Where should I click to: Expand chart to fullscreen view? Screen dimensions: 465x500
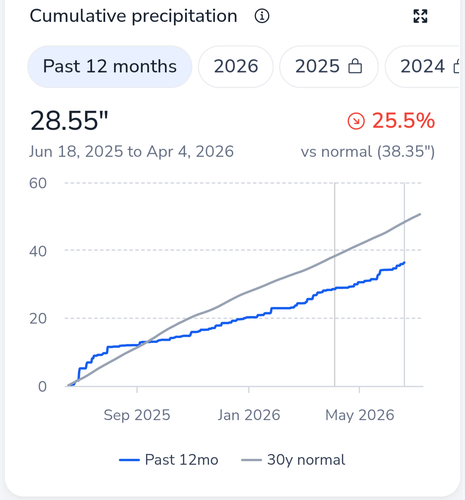tap(420, 16)
